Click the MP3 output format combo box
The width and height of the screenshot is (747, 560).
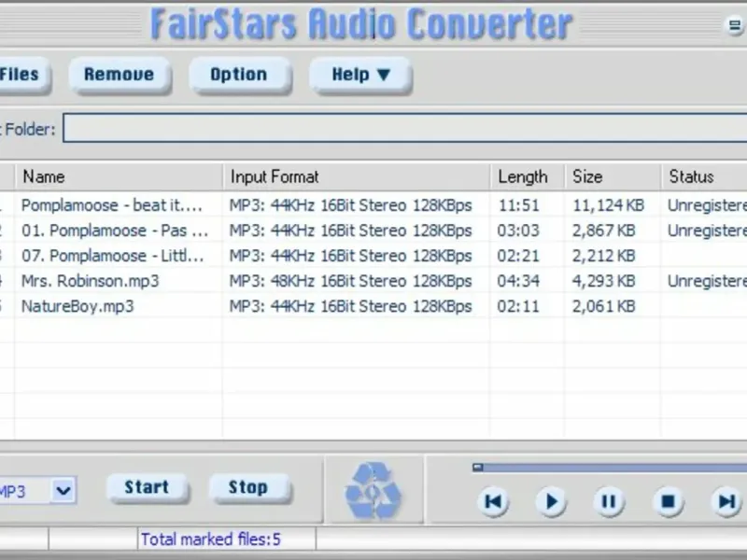(37, 491)
